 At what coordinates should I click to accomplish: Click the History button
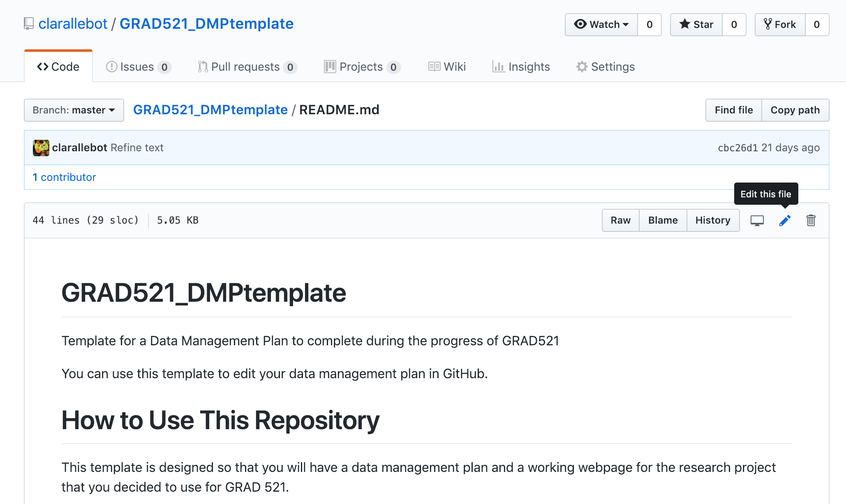point(712,220)
